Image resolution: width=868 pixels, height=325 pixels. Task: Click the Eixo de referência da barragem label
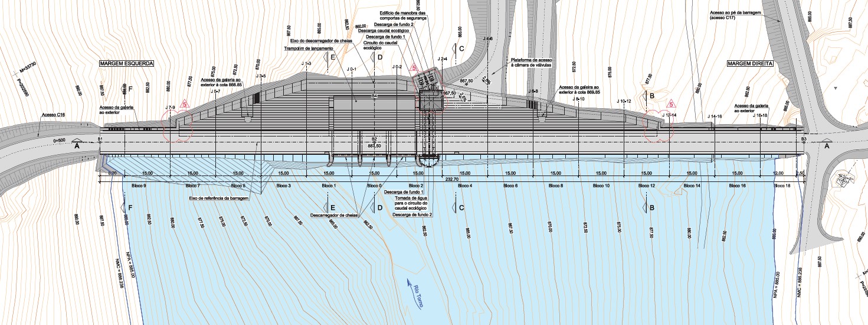click(x=218, y=199)
